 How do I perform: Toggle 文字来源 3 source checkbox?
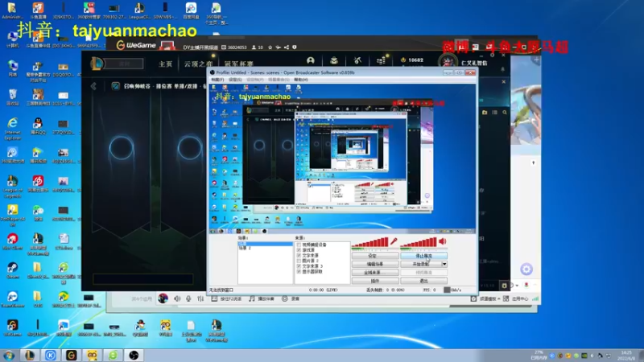[299, 266]
